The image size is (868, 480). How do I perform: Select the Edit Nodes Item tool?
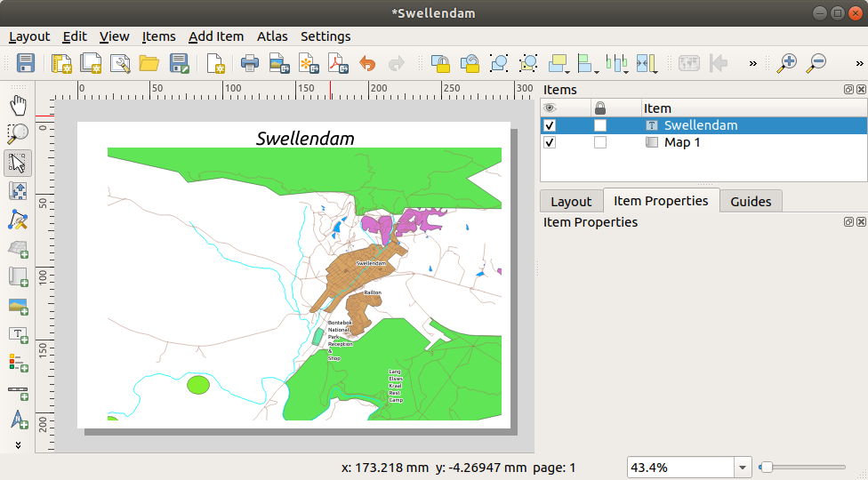click(18, 220)
